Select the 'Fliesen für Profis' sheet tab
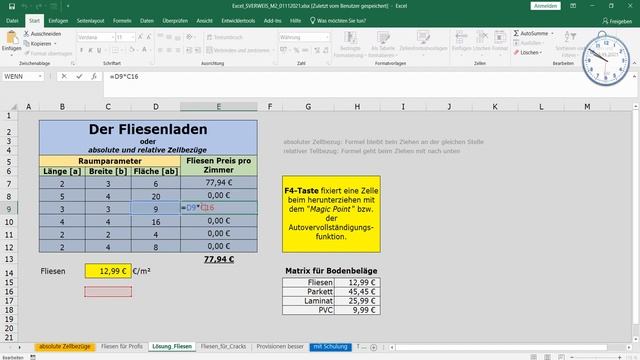640x360 pixels. (x=122, y=347)
